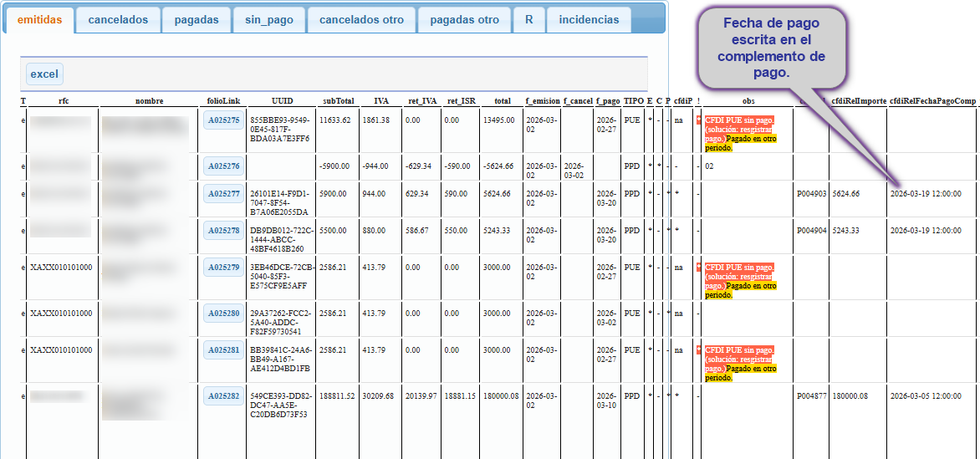Open invoice folio A025280
The width and height of the screenshot is (980, 459).
tap(224, 314)
